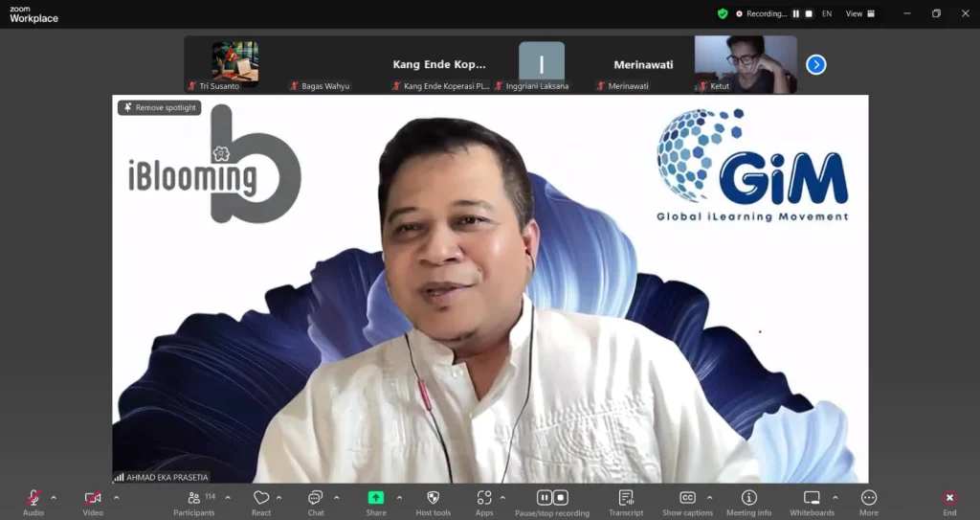This screenshot has height=520, width=980.
Task: Click the green encryption shield icon
Action: (723, 13)
